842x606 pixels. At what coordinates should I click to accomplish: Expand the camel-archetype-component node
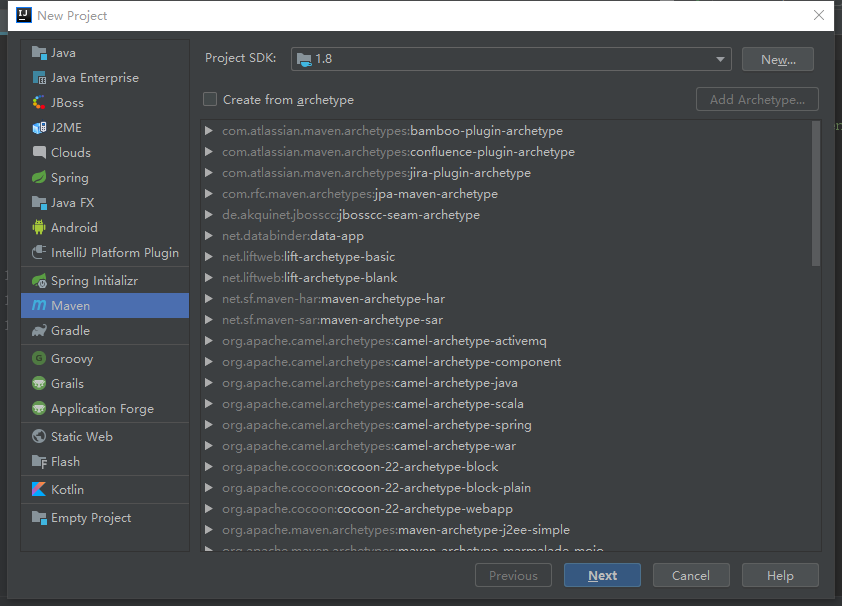(x=209, y=362)
